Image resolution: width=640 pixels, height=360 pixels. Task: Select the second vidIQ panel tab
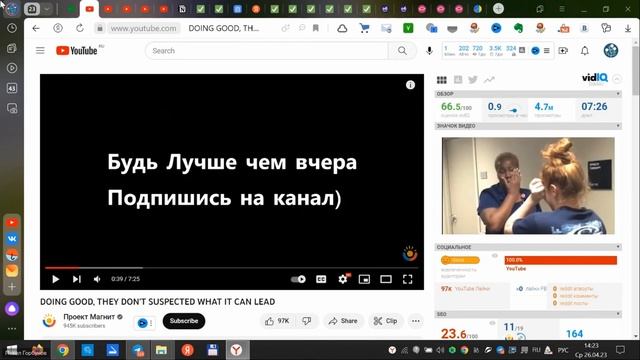pos(458,80)
